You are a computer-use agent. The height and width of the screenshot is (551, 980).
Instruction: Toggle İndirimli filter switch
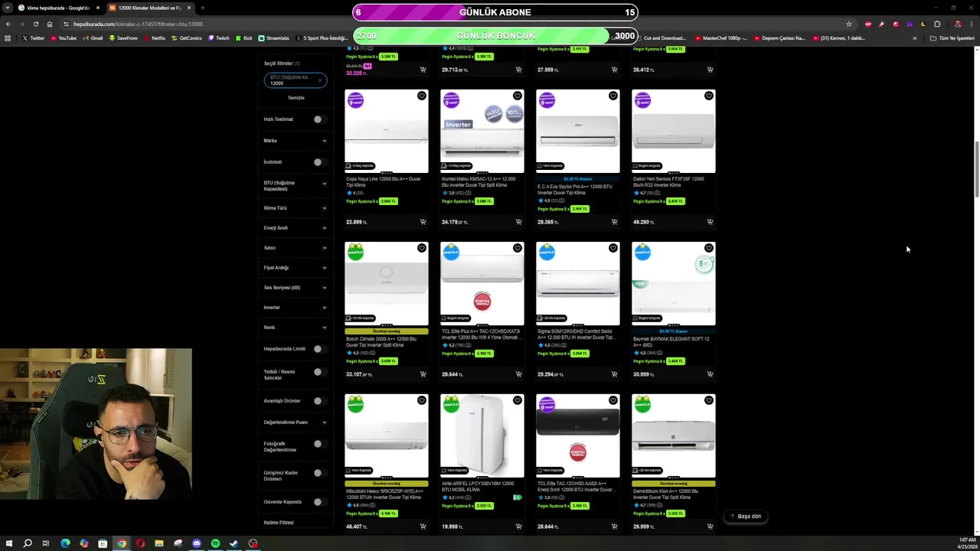pyautogui.click(x=319, y=162)
